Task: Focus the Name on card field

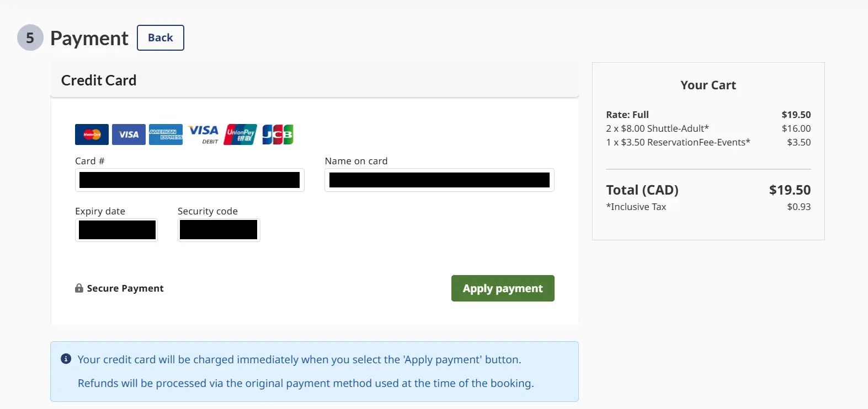Action: click(439, 180)
